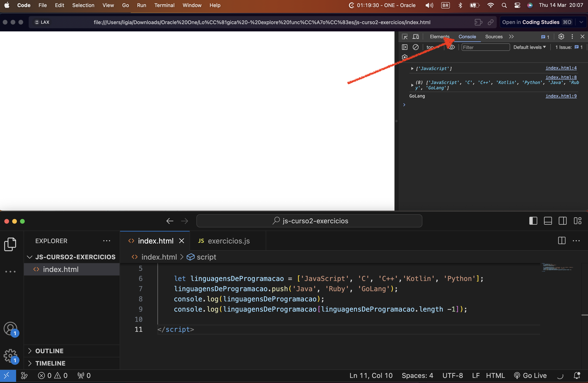The image size is (588, 383).
Task: Toggle the device toolbar in DevTools
Action: click(x=416, y=36)
